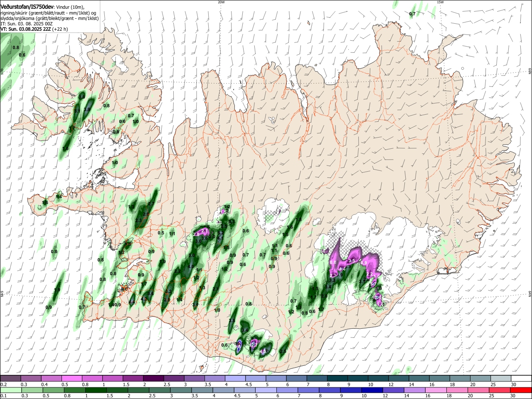Viewport: 532px width, 399px height.
Task: Pick the deep navy 10 rain-scale swatch
Action: 372,390
